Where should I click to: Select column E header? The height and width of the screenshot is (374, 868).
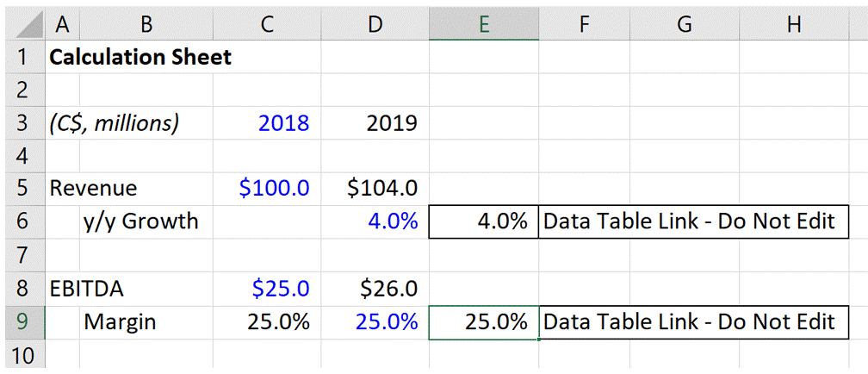(484, 25)
